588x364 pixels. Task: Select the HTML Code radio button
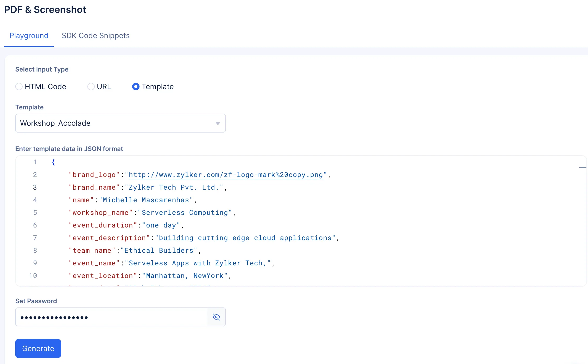point(19,87)
